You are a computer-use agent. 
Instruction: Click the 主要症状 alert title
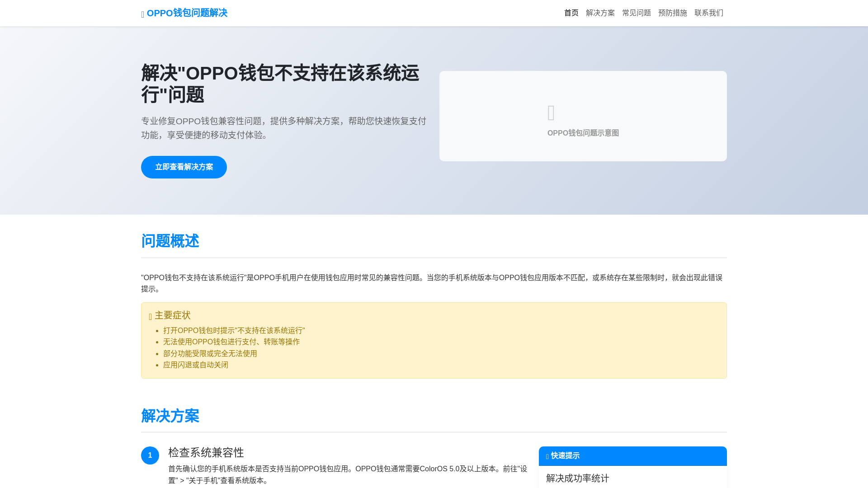coord(173,315)
